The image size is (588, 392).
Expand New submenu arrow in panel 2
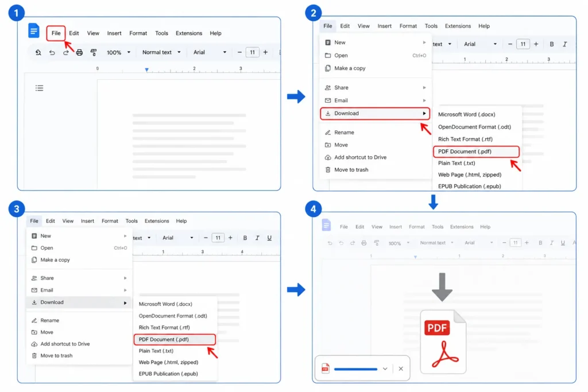pos(424,42)
